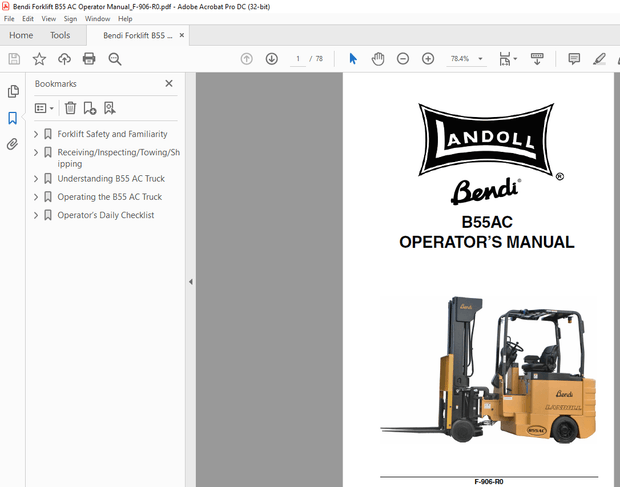Open zoom level 78.4% dropdown
Viewport: 620px width, 487px height.
480,59
